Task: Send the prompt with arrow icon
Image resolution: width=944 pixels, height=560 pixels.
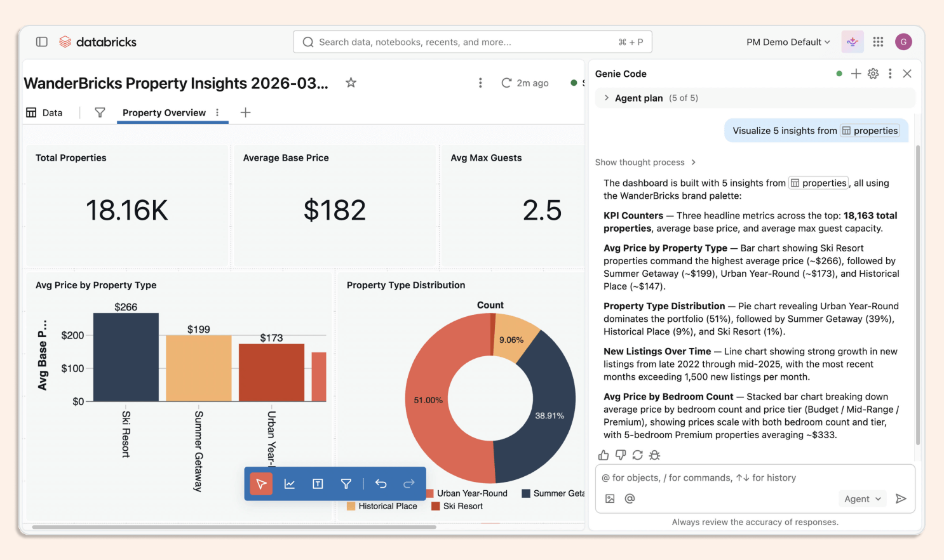Action: click(901, 498)
